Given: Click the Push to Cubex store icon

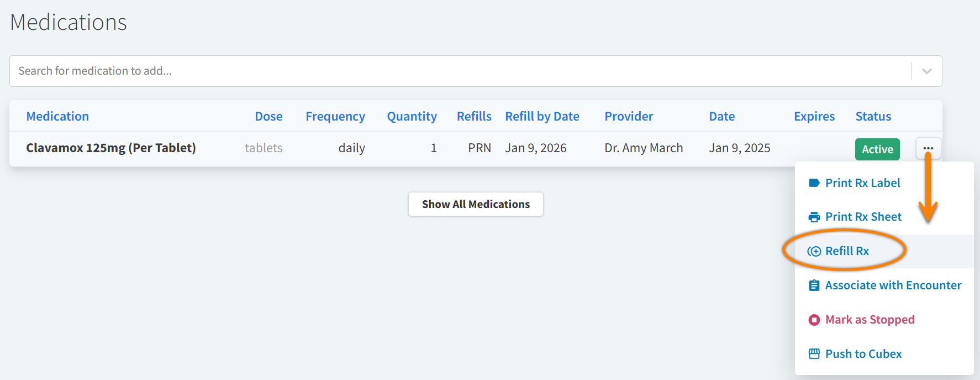Looking at the screenshot, I should coord(814,354).
